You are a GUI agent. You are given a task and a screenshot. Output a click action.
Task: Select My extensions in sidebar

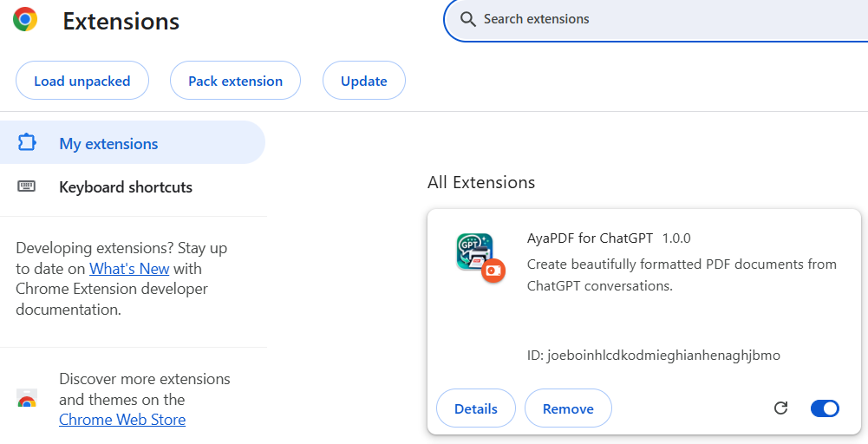click(x=133, y=143)
